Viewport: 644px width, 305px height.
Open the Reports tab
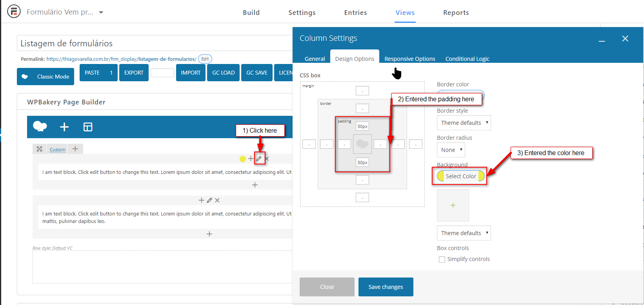click(456, 13)
